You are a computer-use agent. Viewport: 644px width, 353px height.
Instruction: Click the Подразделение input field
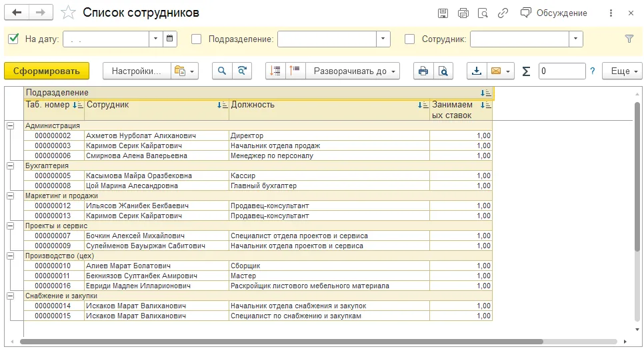pyautogui.click(x=327, y=39)
